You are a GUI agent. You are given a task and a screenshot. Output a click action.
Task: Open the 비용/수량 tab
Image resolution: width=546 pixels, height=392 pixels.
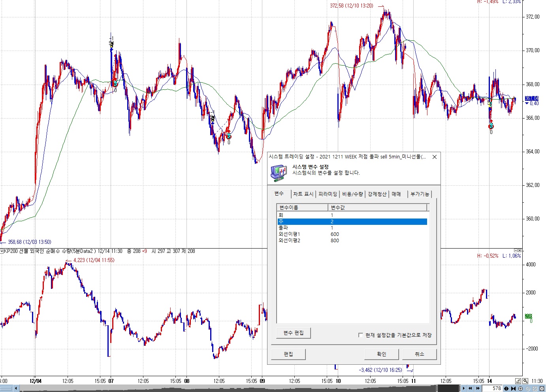(352, 194)
